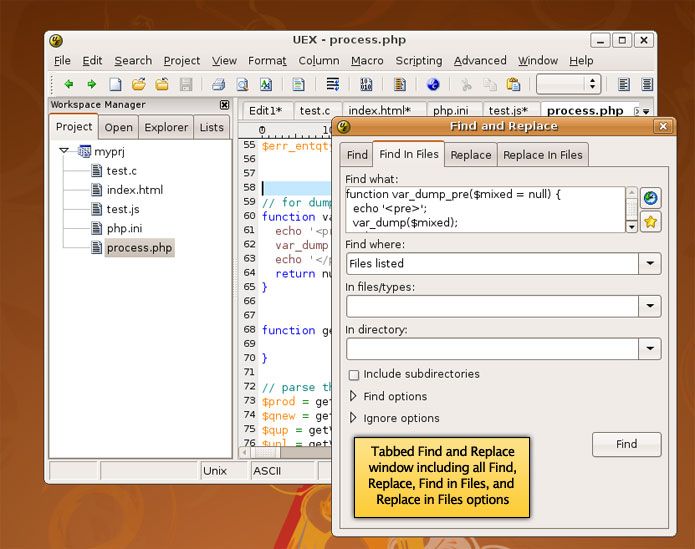695x549 pixels.
Task: Open the Advanced menu
Action: point(480,61)
